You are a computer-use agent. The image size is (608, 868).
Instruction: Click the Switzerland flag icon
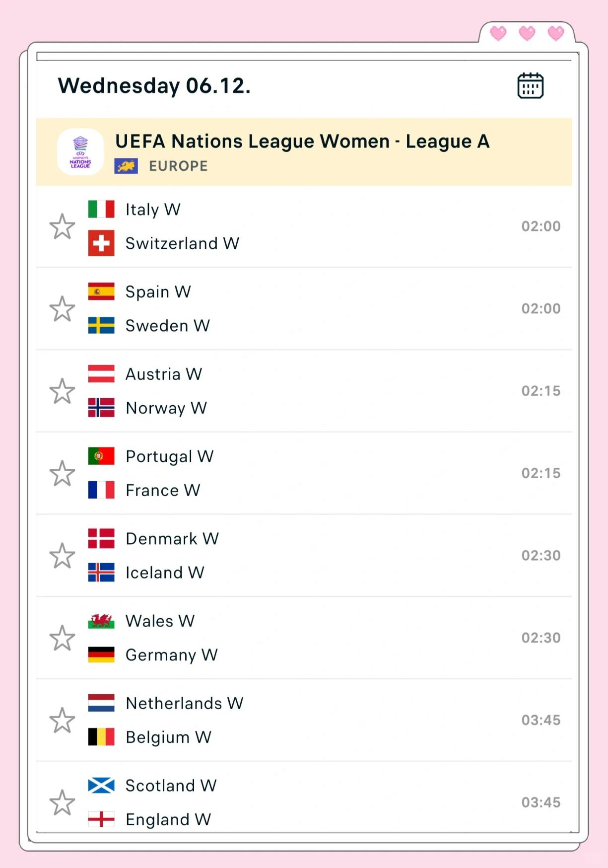(x=101, y=243)
